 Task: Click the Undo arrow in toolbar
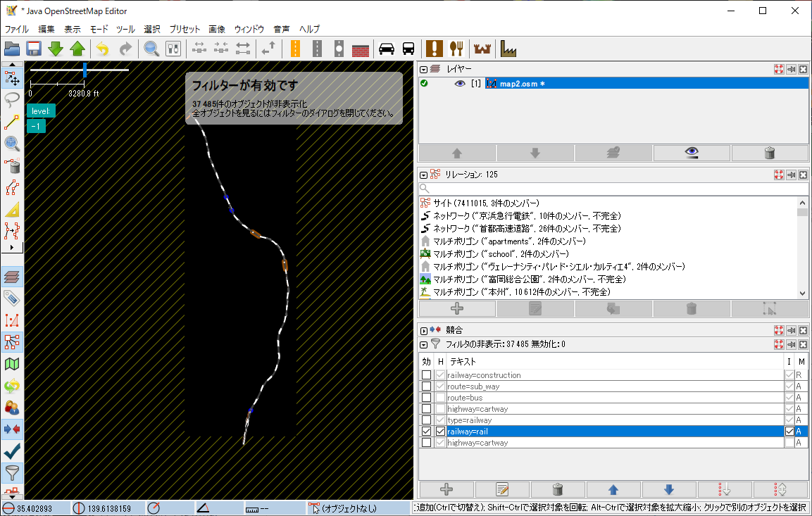103,49
